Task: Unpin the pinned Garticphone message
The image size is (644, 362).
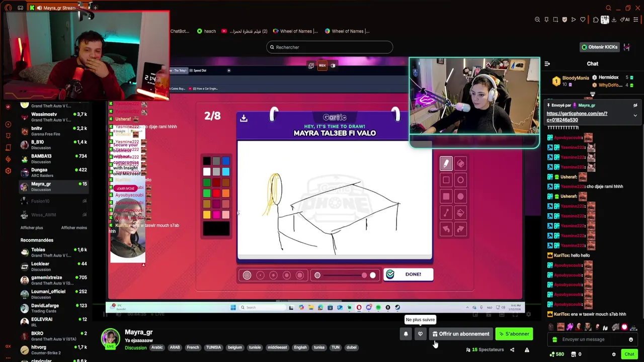Action: [x=635, y=105]
